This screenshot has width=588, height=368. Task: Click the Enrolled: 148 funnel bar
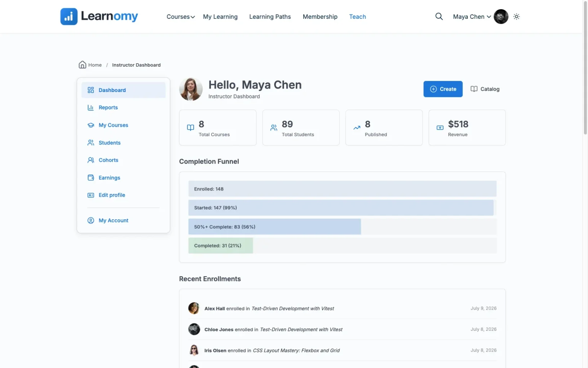pos(342,189)
